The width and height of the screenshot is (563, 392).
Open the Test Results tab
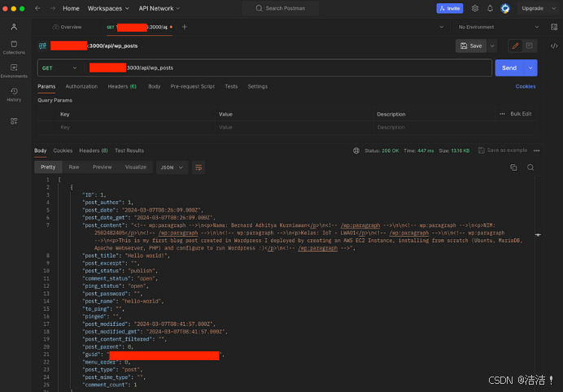click(129, 150)
